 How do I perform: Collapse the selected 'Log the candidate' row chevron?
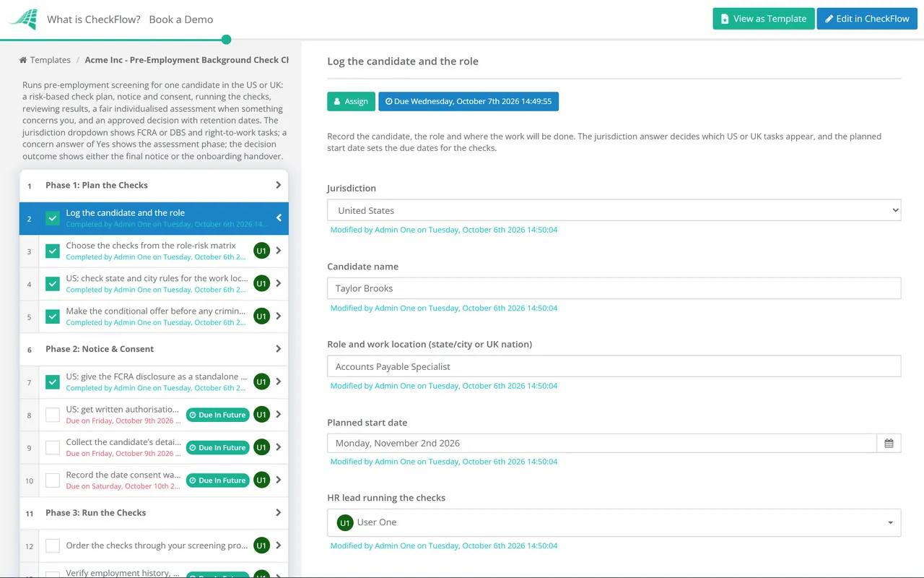click(279, 218)
